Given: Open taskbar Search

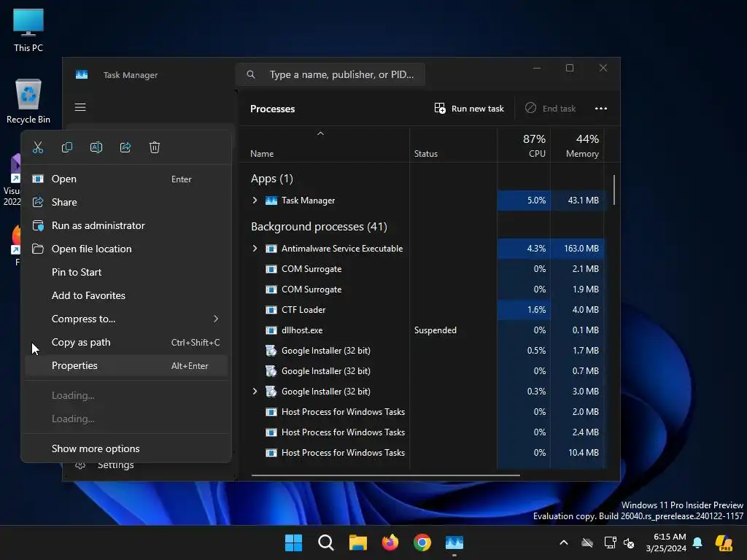Looking at the screenshot, I should 326,542.
